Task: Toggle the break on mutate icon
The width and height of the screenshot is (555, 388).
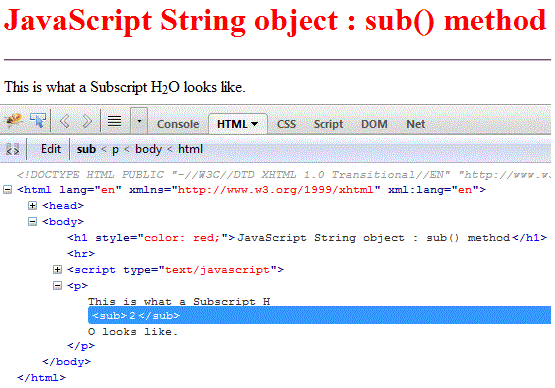Action: tap(13, 149)
